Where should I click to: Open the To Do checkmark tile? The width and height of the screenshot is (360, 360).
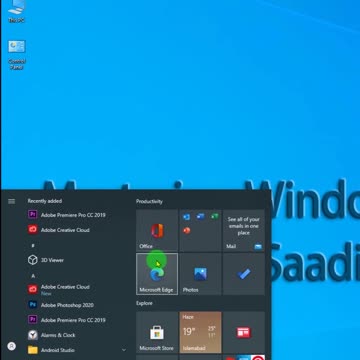244,274
